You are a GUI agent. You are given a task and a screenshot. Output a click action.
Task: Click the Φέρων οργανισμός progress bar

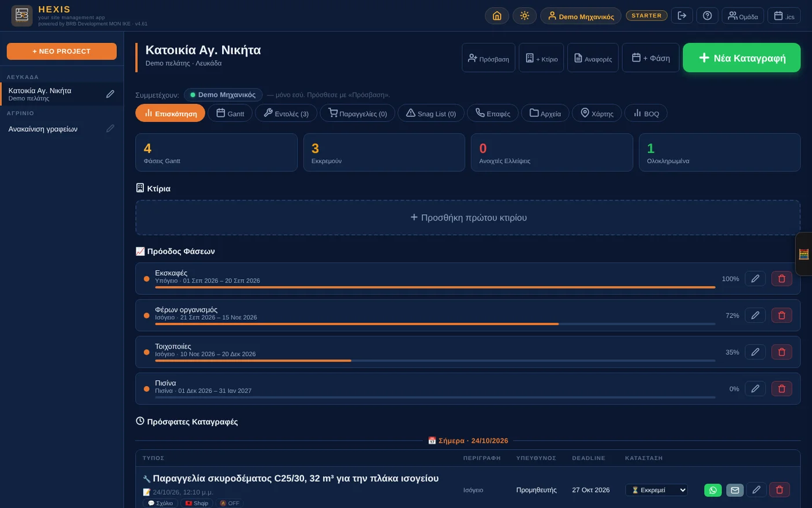coord(435,324)
